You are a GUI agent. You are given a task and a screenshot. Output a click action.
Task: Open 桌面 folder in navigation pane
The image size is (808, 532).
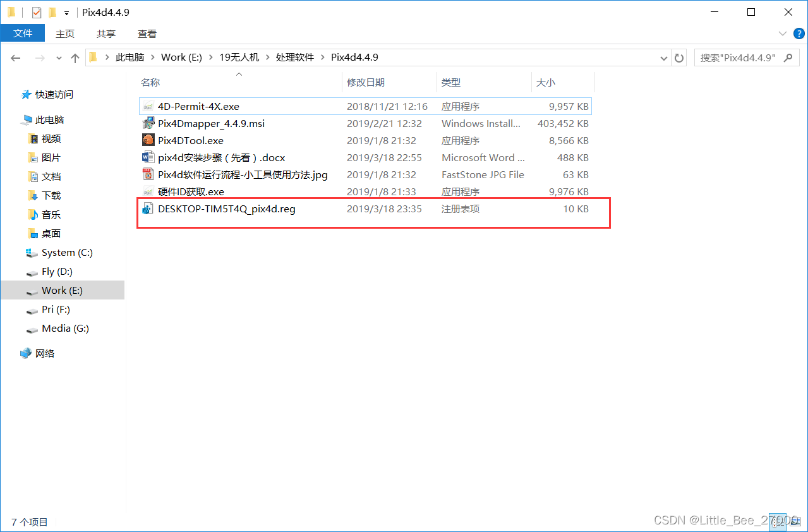click(x=51, y=233)
